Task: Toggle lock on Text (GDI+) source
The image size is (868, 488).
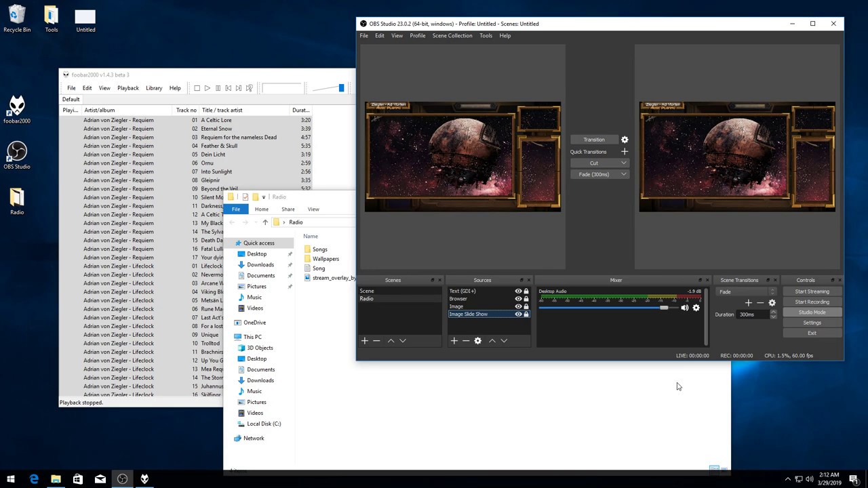Action: coord(526,291)
